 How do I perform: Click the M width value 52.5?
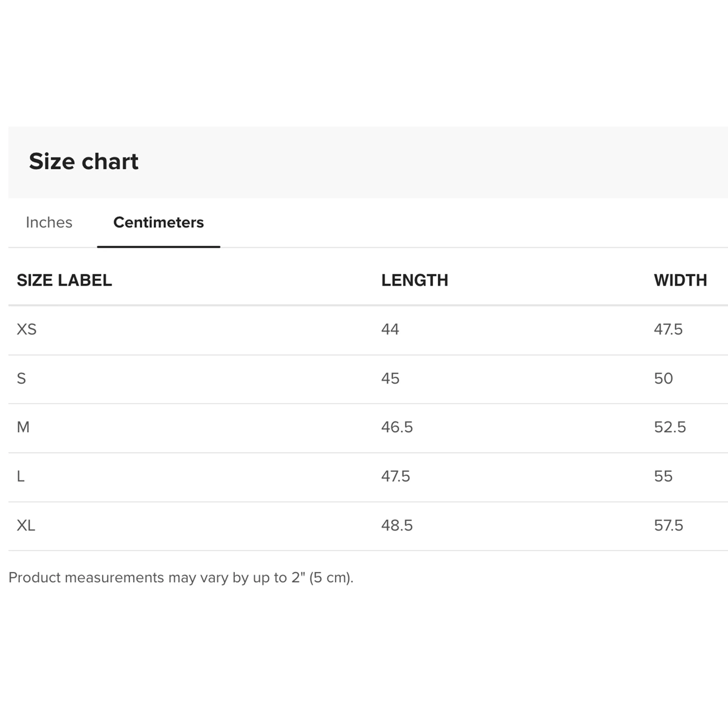tap(670, 427)
